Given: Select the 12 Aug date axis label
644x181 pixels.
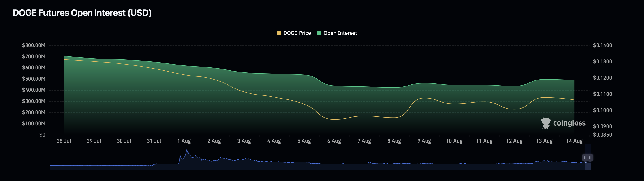Looking at the screenshot, I should point(514,141).
